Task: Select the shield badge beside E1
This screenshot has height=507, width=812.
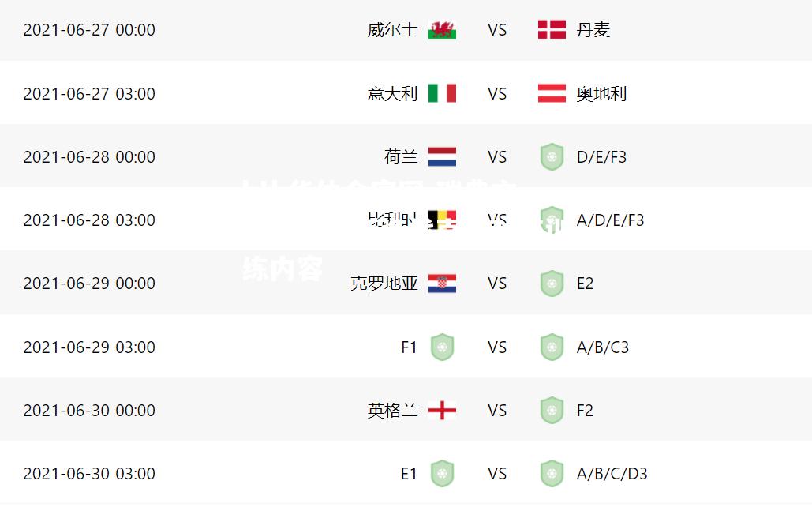Action: coord(442,473)
